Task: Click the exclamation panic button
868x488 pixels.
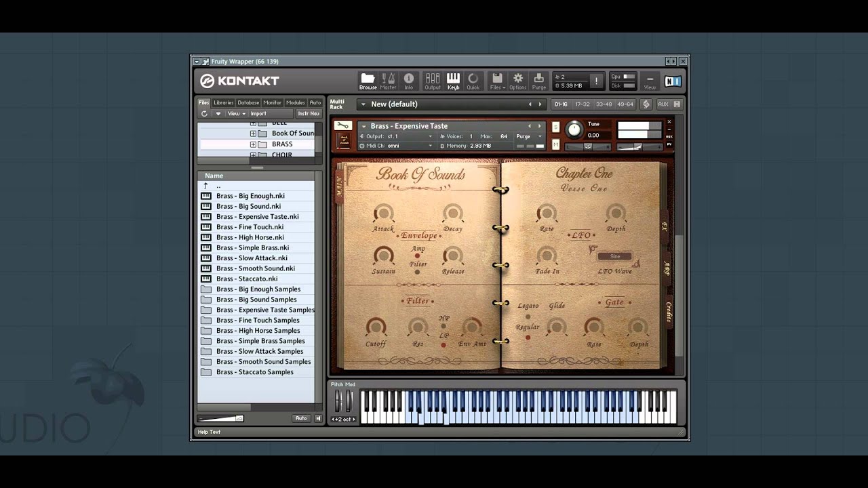Action: tap(597, 81)
